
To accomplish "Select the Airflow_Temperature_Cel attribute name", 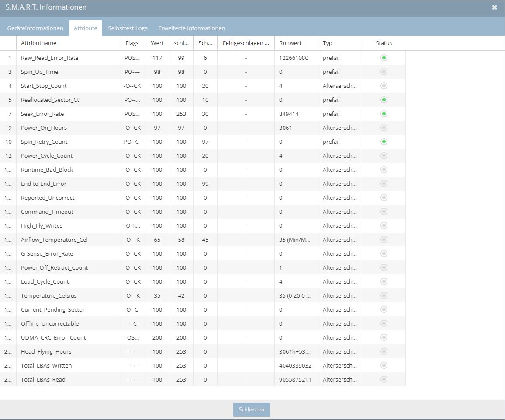I will point(54,240).
